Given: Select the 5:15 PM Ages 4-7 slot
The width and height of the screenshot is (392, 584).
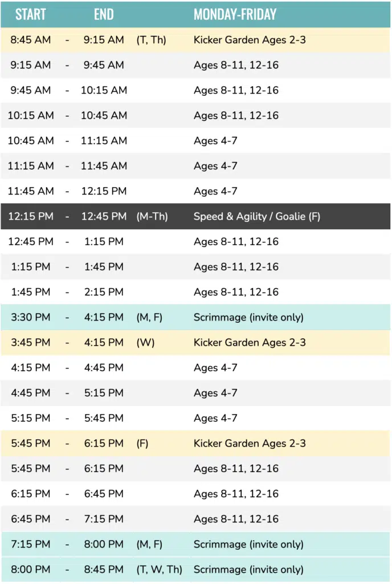Looking at the screenshot, I should coord(195,418).
